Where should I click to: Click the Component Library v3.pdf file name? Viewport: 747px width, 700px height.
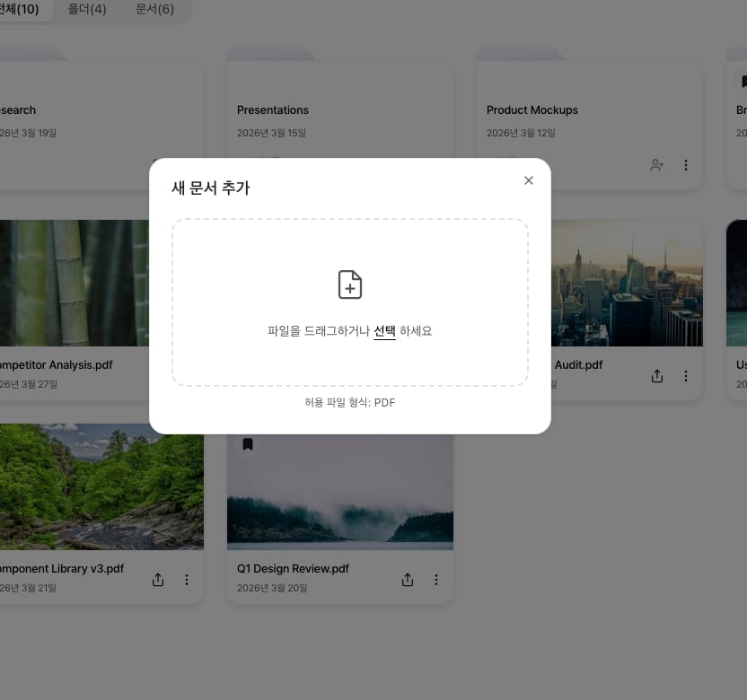pyautogui.click(x=62, y=569)
